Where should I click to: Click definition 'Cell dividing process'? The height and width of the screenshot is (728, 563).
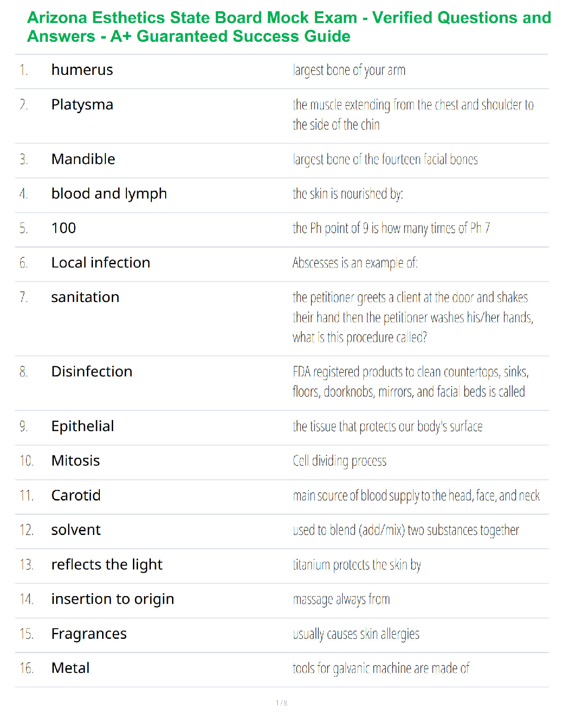[x=339, y=461]
